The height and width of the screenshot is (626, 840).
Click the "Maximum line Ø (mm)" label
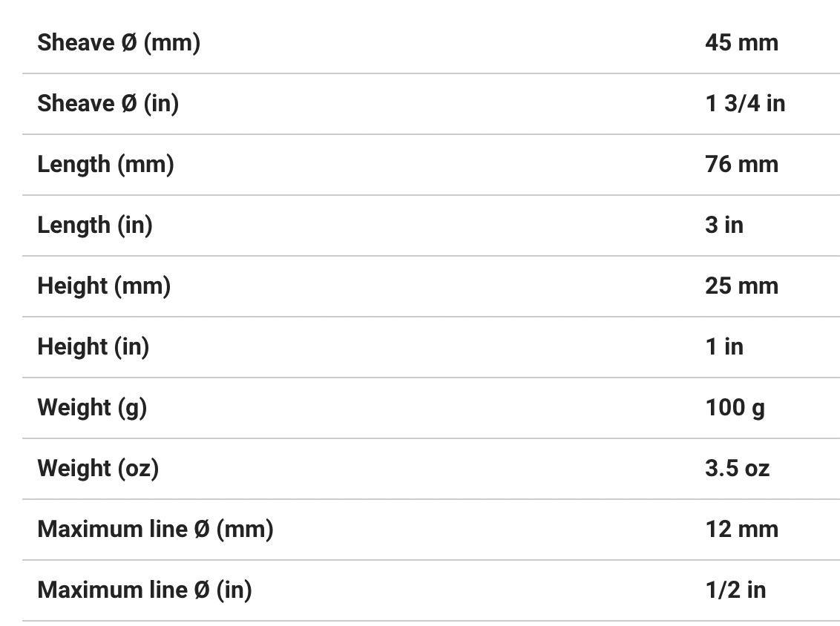click(155, 530)
